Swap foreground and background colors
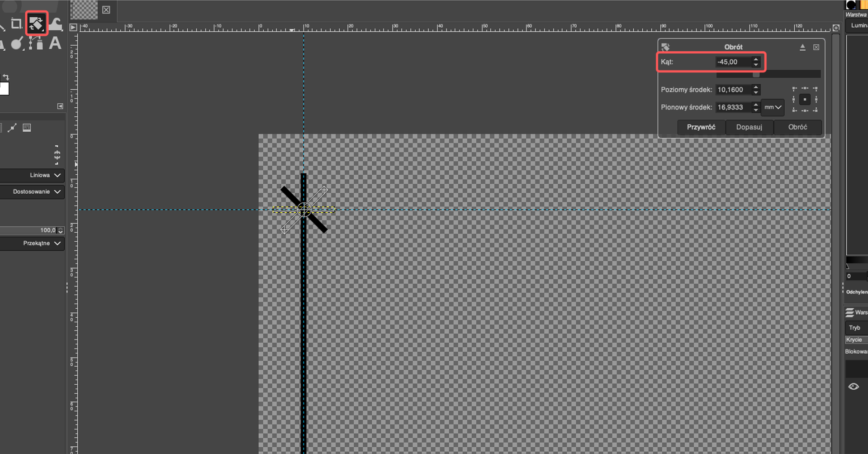868x454 pixels. pos(6,77)
